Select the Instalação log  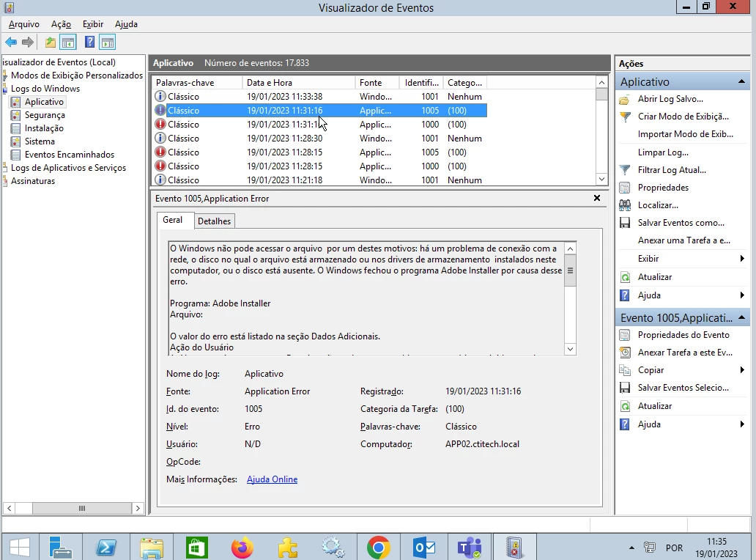pyautogui.click(x=44, y=128)
